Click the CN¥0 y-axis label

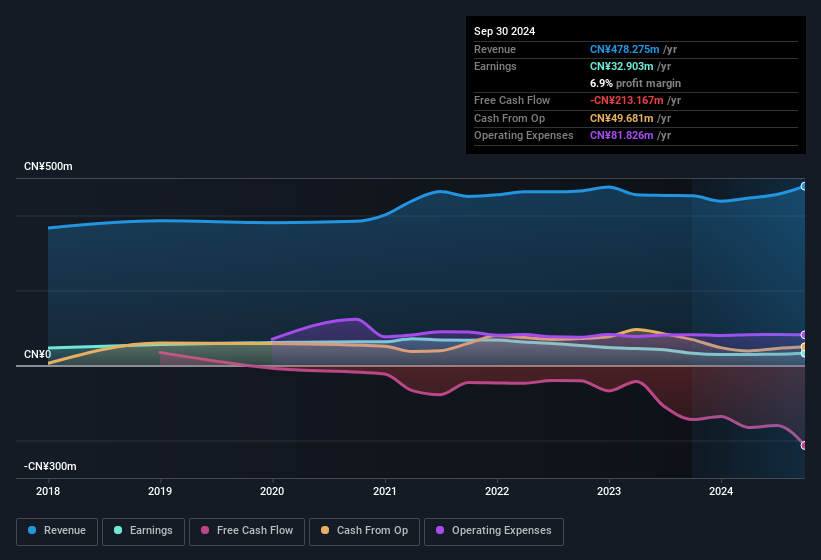[37, 354]
